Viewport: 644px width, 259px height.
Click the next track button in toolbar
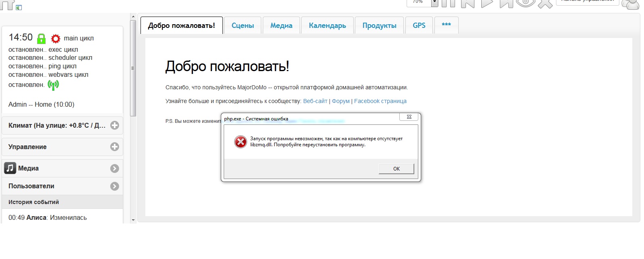pyautogui.click(x=506, y=3)
